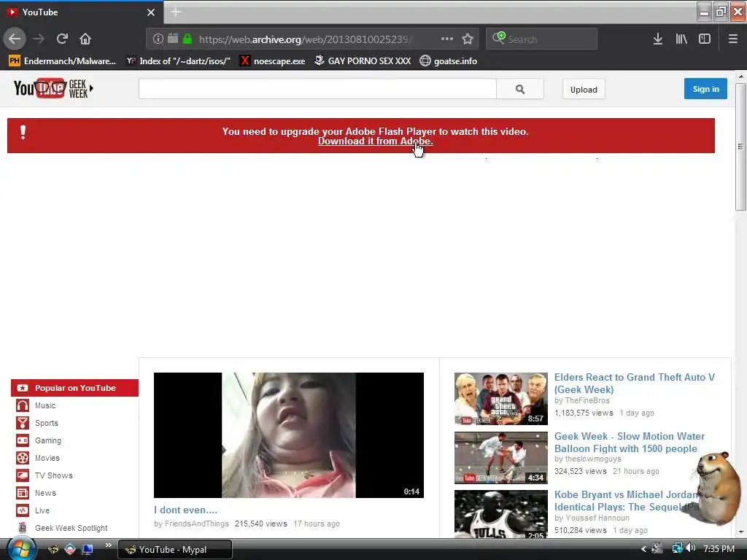Open a new tab with plus button
Screen dimensions: 747x560
pos(176,12)
